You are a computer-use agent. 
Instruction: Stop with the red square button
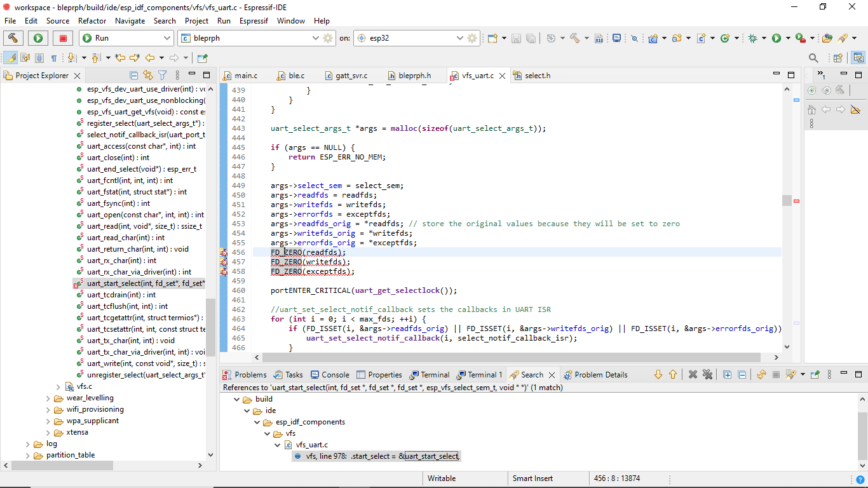[x=63, y=38]
